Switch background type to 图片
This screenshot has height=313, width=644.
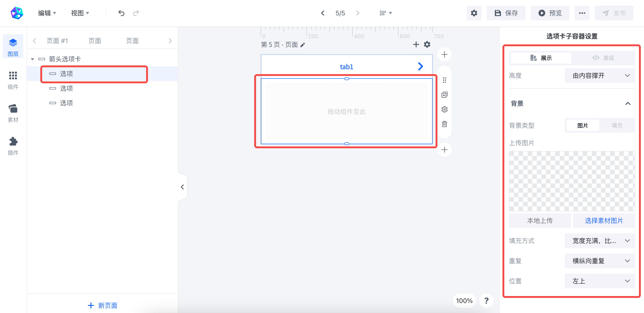point(582,125)
